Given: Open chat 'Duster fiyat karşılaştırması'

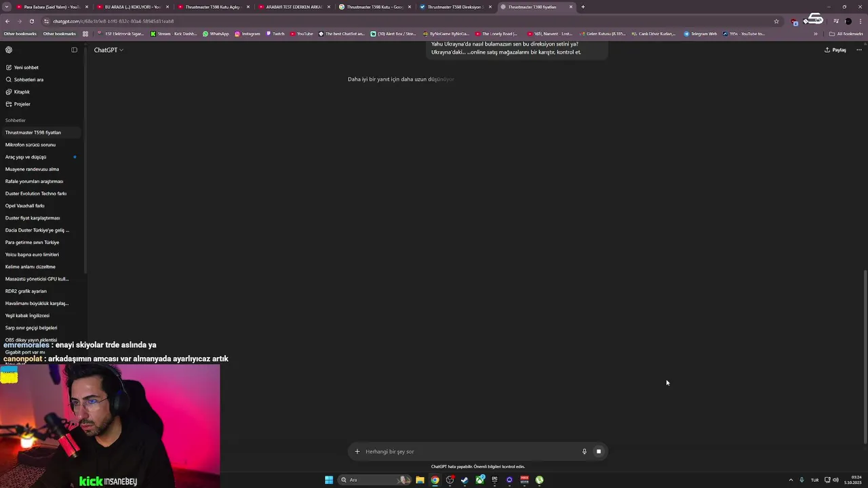Looking at the screenshot, I should (x=41, y=218).
